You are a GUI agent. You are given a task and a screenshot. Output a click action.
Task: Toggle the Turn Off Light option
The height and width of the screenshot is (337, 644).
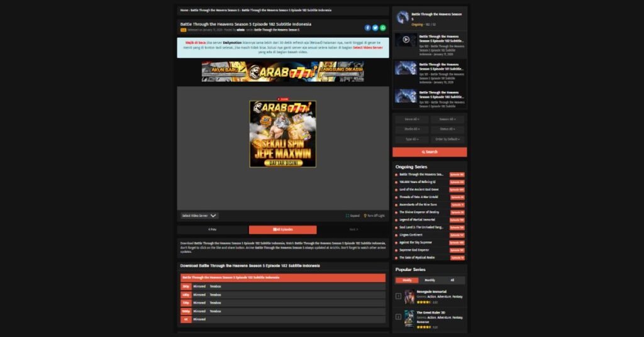[x=374, y=216]
